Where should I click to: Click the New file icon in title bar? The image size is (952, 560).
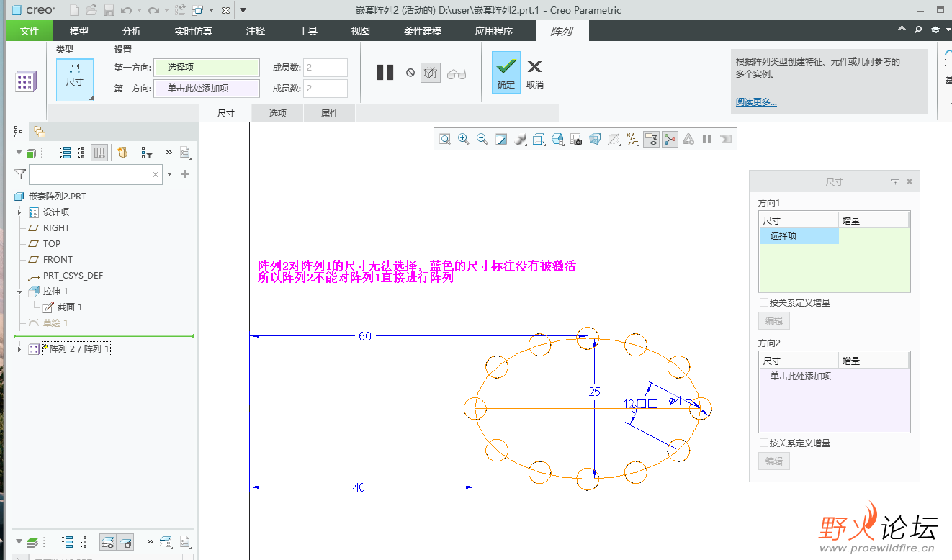coord(74,10)
